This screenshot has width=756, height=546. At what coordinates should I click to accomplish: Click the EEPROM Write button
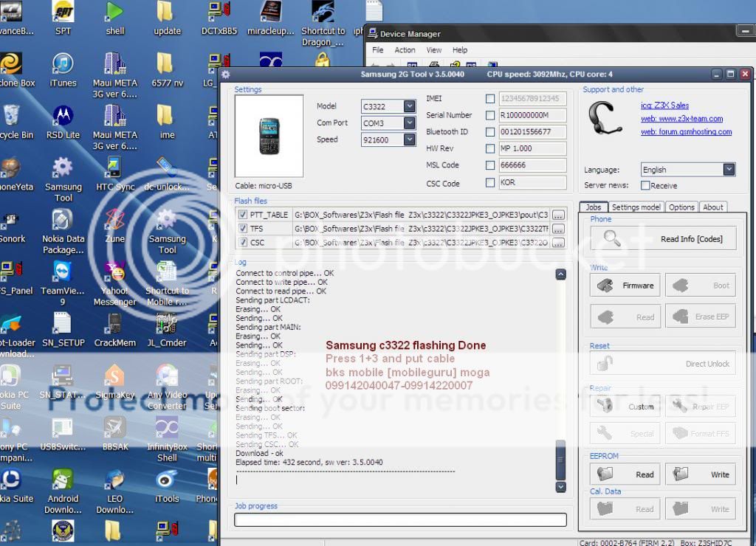[701, 474]
